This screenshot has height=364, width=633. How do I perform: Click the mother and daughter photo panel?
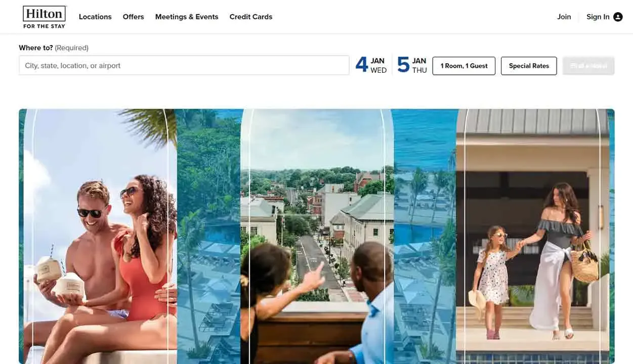[x=533, y=236]
